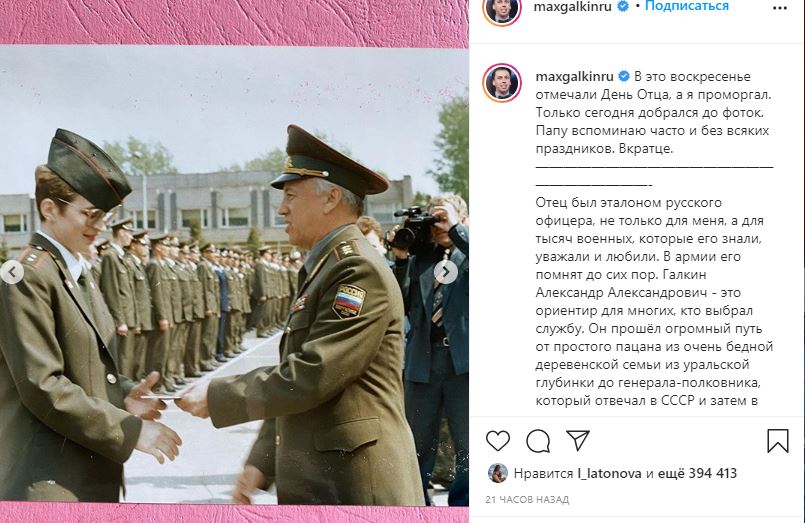The height and width of the screenshot is (523, 805).
Task: Go to the next photo with right arrow
Action: (446, 272)
